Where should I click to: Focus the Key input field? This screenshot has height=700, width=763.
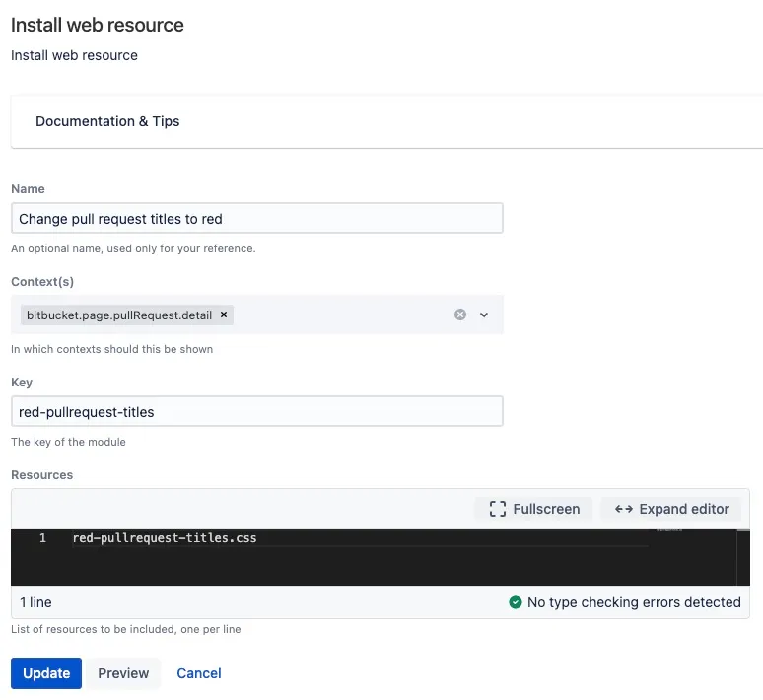pyautogui.click(x=257, y=411)
